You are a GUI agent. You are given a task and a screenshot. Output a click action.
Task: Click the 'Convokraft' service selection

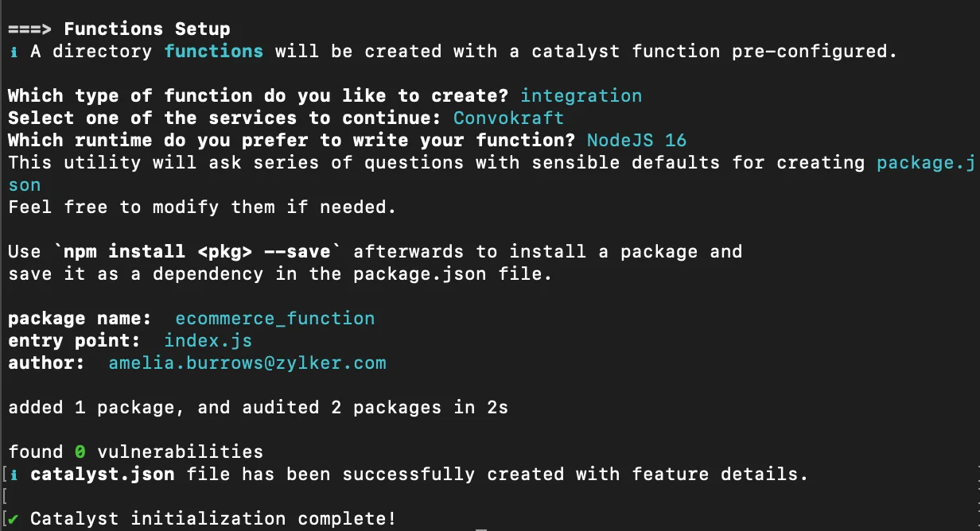click(509, 118)
